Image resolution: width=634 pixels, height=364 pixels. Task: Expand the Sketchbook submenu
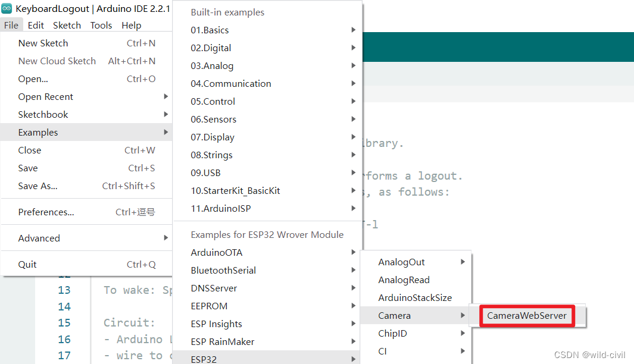(x=86, y=114)
